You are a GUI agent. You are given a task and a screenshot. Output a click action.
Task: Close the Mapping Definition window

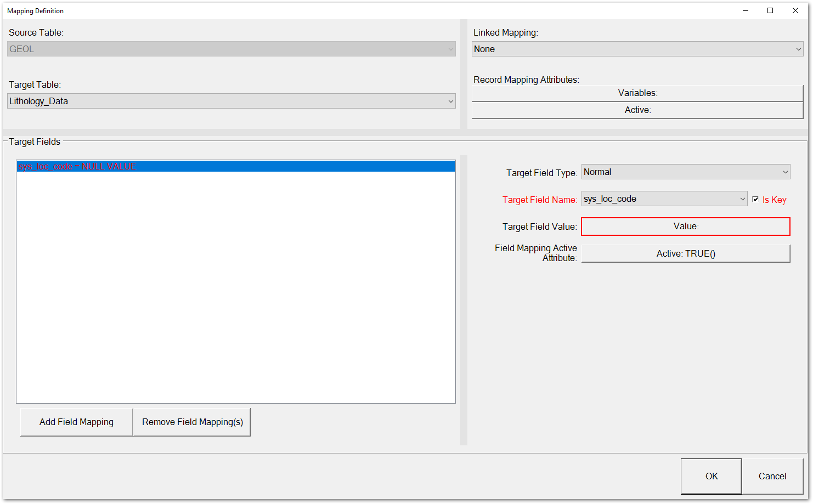[x=795, y=10]
